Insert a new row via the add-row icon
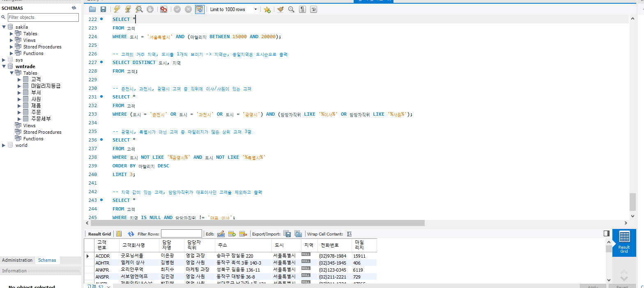The width and height of the screenshot is (644, 288). point(232,234)
